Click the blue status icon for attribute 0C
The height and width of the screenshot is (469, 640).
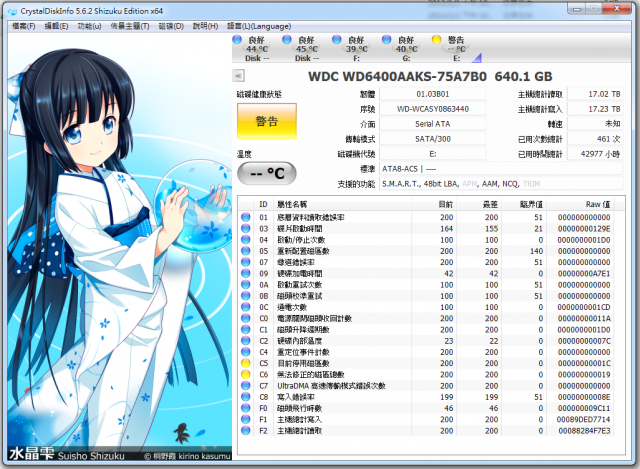(x=246, y=307)
